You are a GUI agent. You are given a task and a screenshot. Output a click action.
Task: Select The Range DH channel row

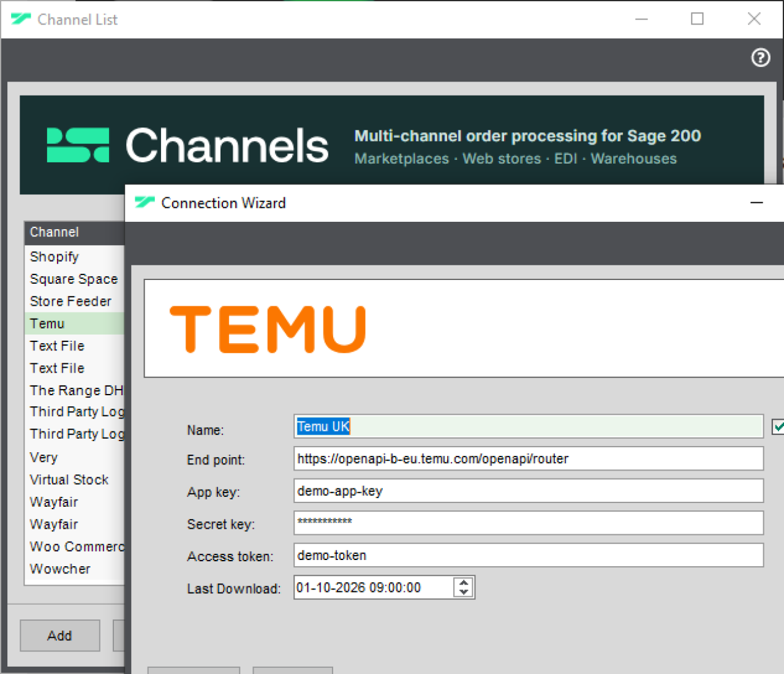pos(75,390)
